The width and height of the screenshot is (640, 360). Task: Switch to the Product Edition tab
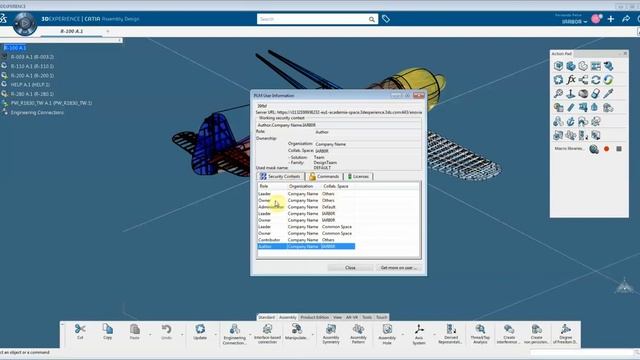coord(315,317)
